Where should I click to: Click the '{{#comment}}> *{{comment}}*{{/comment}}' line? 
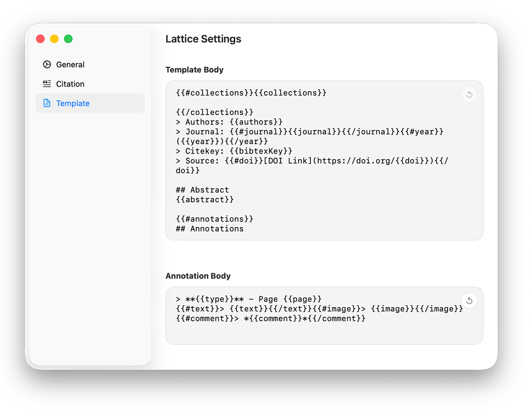pyautogui.click(x=271, y=319)
